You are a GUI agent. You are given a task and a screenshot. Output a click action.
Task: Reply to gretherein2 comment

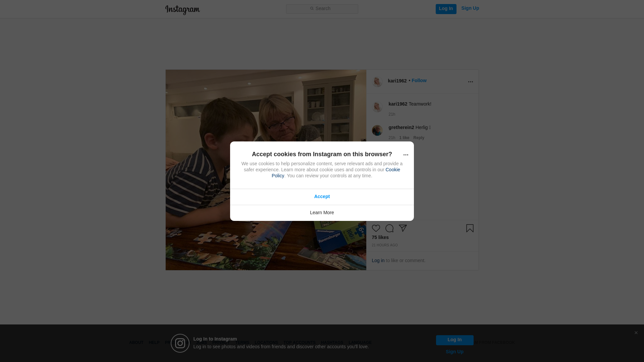[419, 138]
